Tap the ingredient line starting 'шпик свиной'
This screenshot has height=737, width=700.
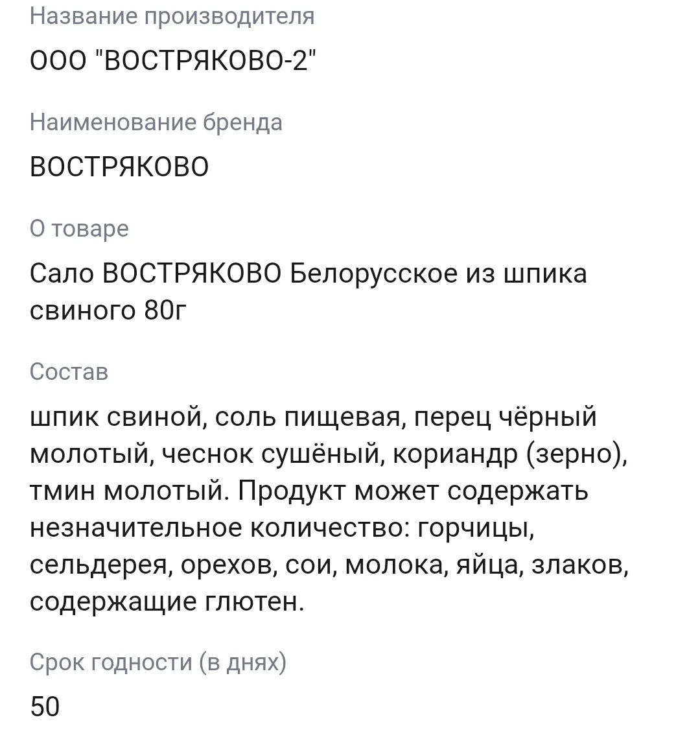pyautogui.click(x=313, y=417)
